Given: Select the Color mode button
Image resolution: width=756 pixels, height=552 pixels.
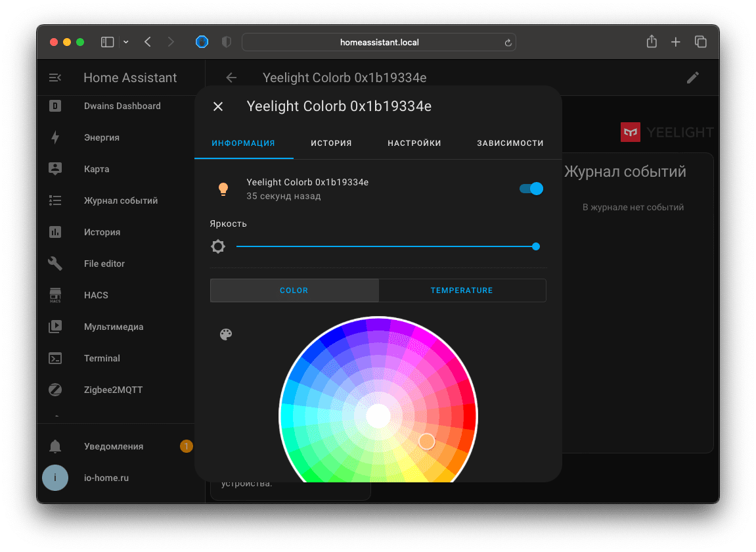Looking at the screenshot, I should pyautogui.click(x=294, y=290).
